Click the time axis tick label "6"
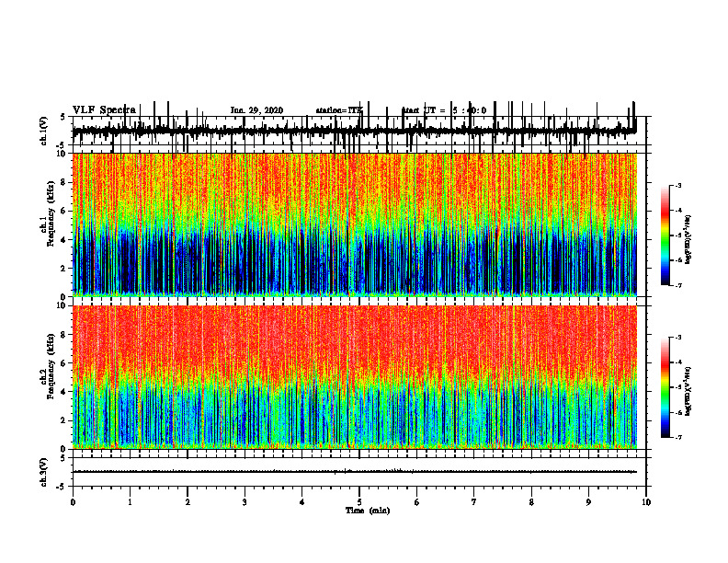Screen dimensions: 728x563 coord(417,502)
